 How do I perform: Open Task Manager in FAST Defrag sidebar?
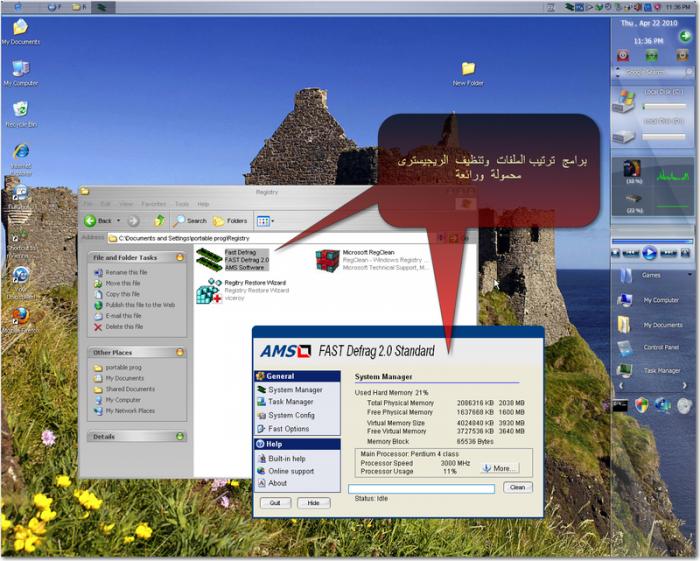(x=290, y=402)
